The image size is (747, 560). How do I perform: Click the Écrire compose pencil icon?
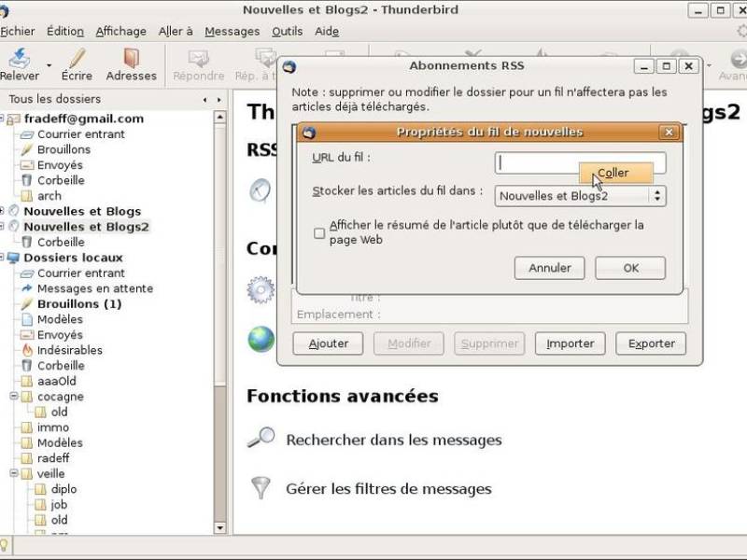tap(77, 58)
